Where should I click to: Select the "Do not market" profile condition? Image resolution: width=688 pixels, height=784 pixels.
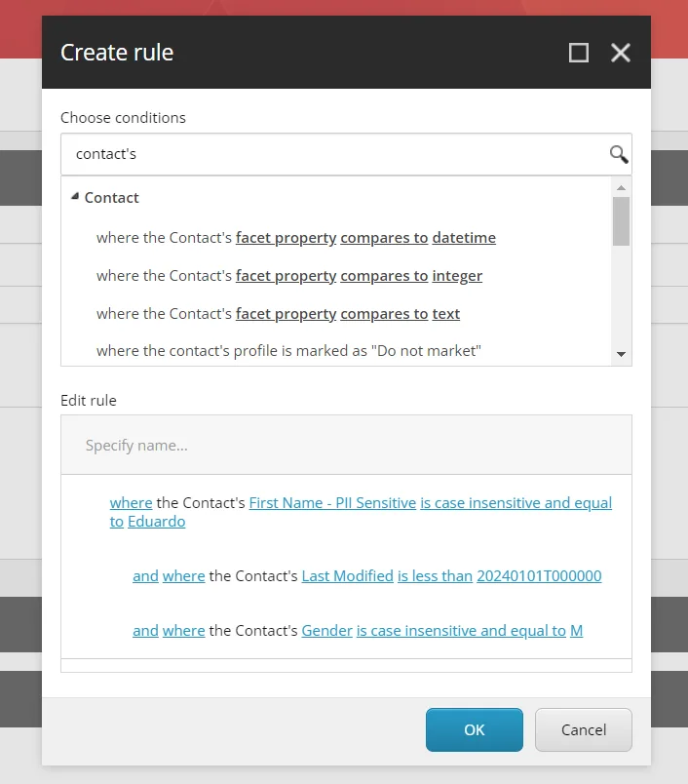click(288, 350)
